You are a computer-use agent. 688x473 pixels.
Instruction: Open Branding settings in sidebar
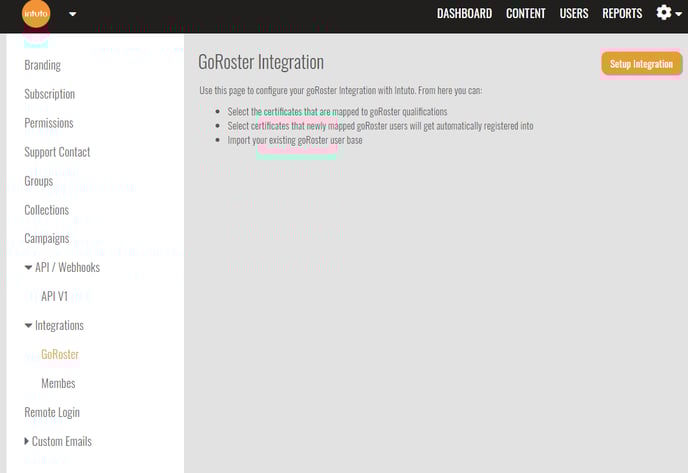tap(43, 65)
